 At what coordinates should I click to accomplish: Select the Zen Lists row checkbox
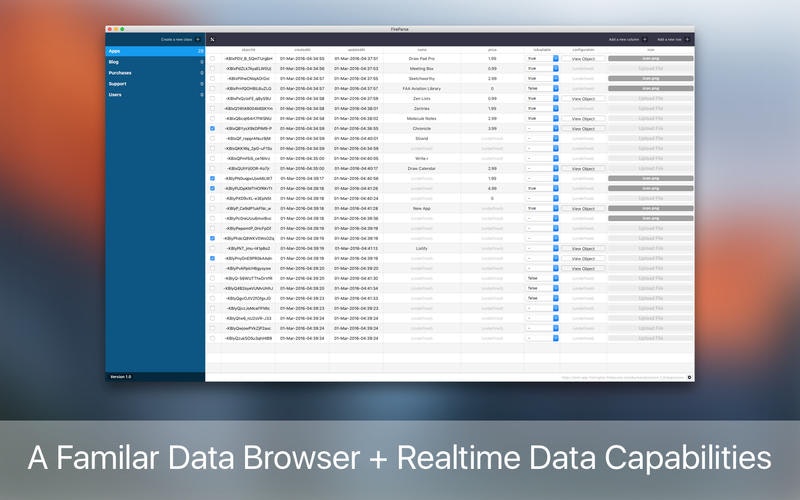coord(212,98)
